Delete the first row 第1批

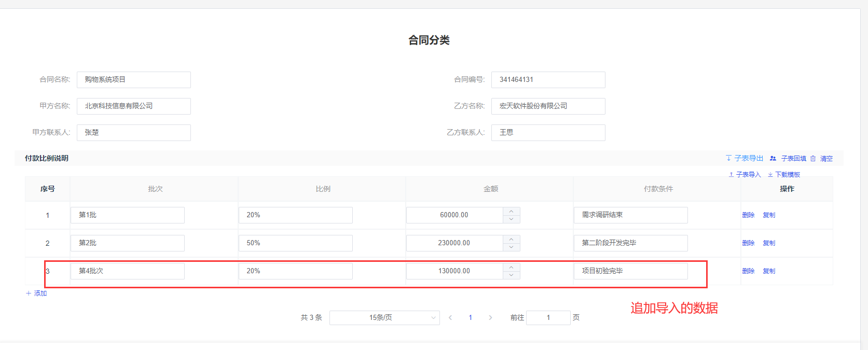click(x=748, y=215)
